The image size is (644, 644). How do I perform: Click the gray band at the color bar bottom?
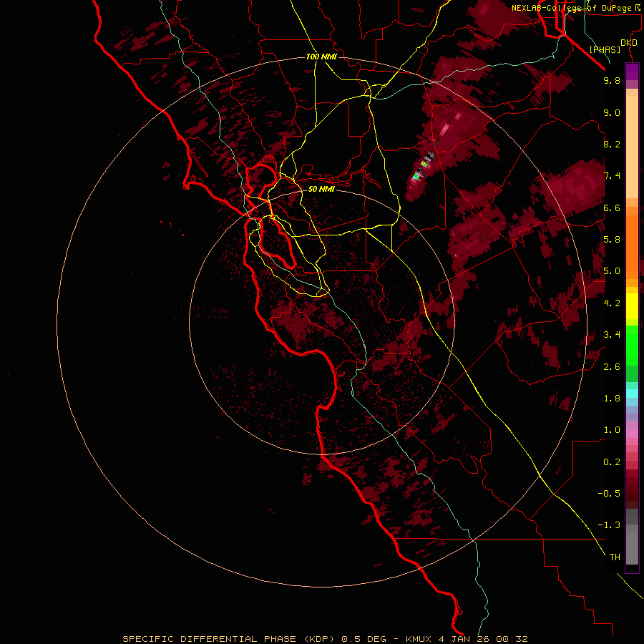pyautogui.click(x=632, y=537)
